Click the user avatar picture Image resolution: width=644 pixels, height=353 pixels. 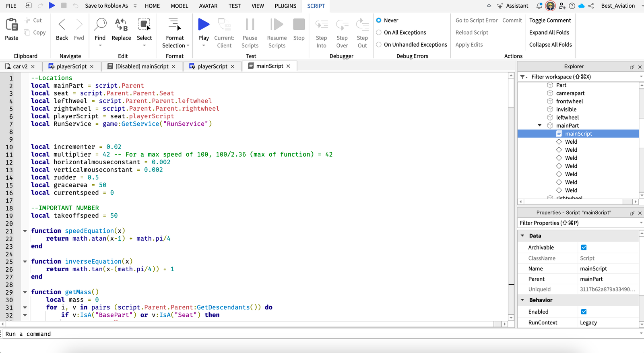[x=550, y=6]
